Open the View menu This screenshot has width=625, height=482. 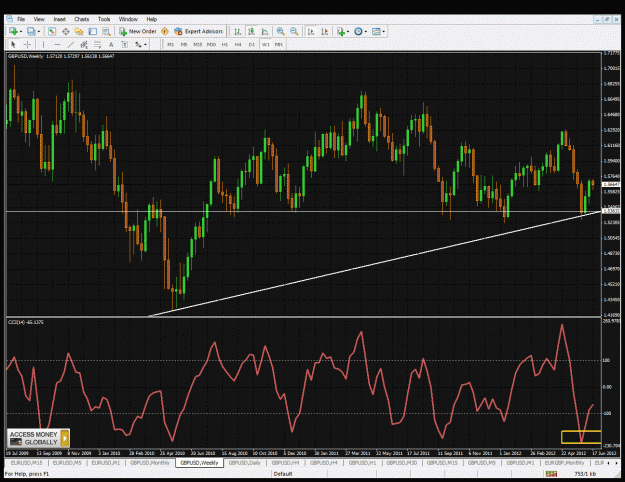(39, 19)
